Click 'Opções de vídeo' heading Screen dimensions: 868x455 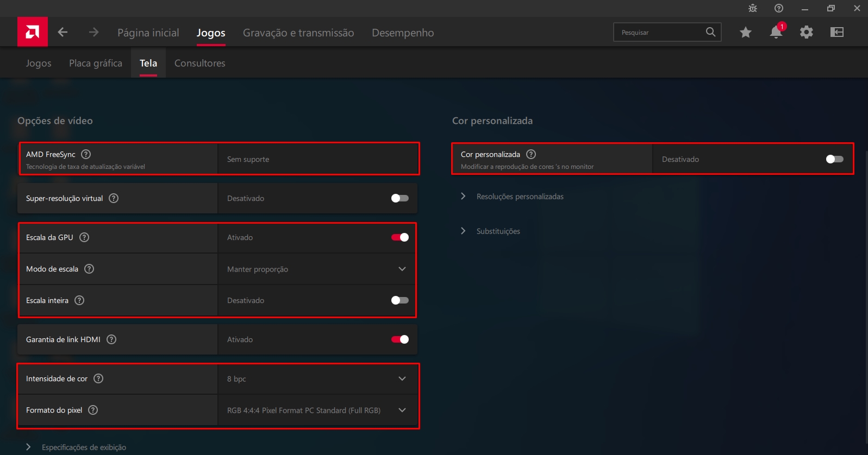[55, 121]
